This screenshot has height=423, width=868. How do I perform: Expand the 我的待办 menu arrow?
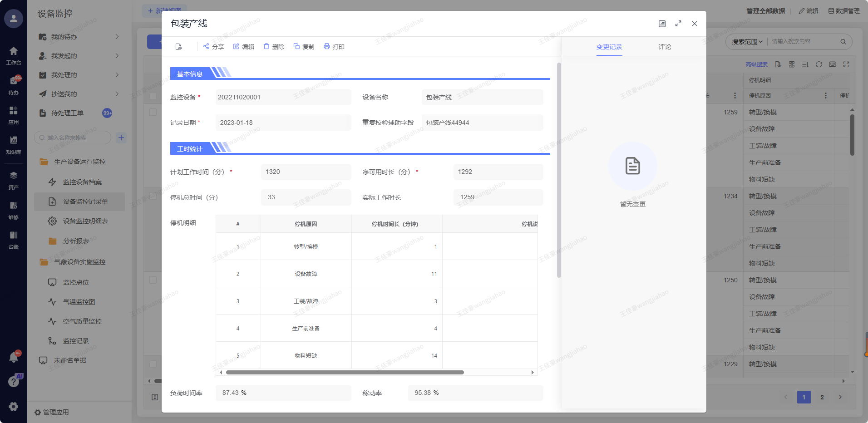[x=117, y=37]
